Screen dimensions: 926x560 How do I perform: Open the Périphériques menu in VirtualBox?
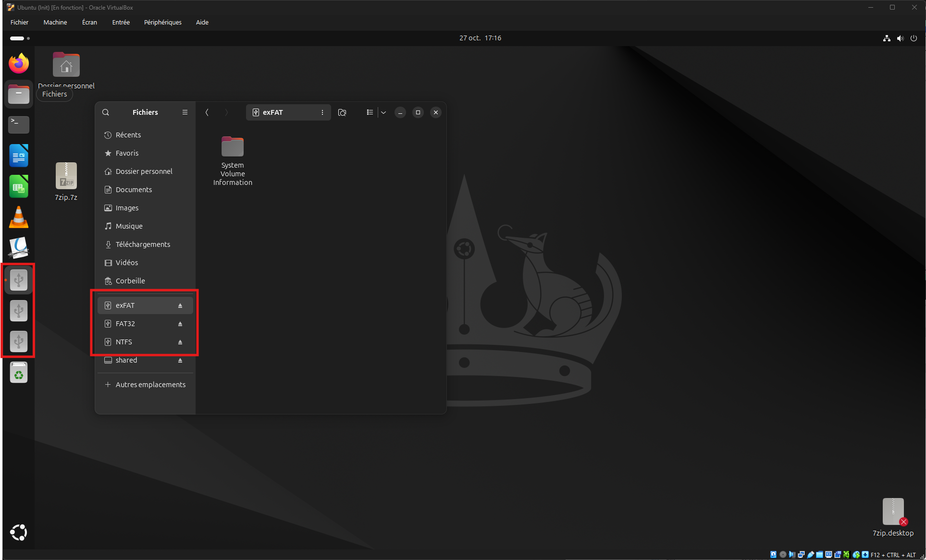click(162, 22)
